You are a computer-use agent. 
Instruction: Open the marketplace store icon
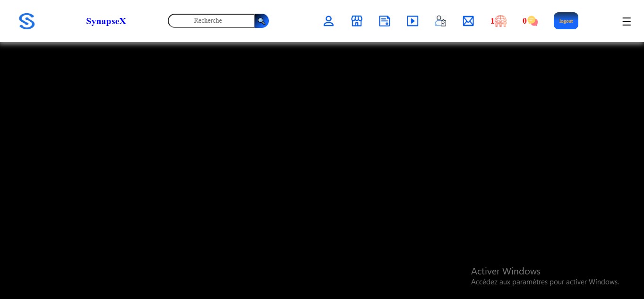coord(357,21)
